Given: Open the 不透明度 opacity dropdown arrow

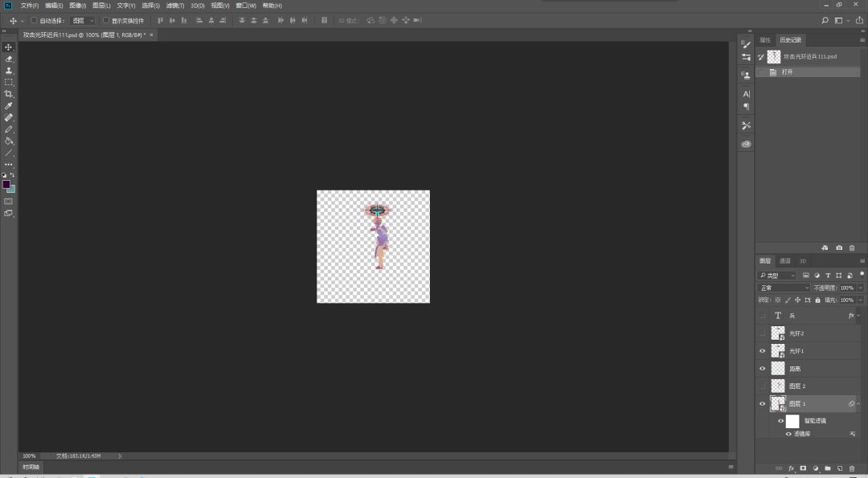Looking at the screenshot, I should point(860,288).
